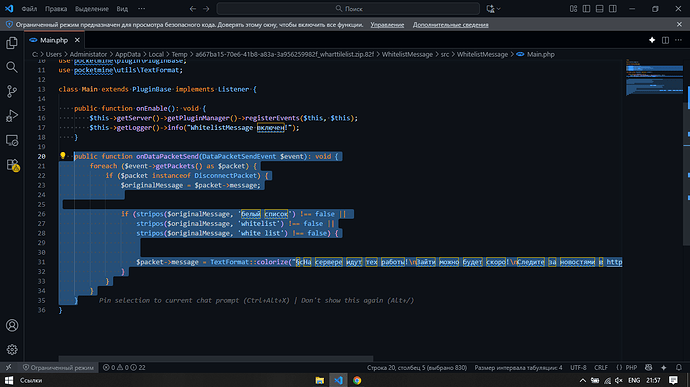Open errors and warnings counter in status bar
690x387 pixels.
[x=124, y=367]
